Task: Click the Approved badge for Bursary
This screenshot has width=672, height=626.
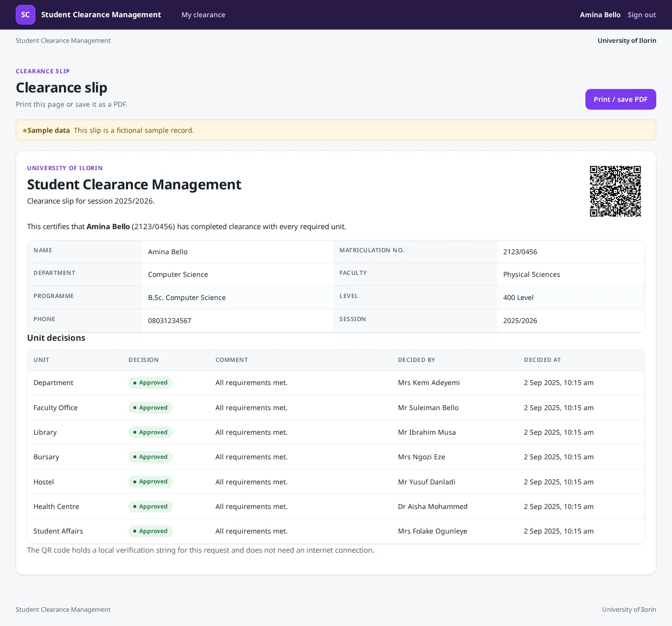Action: [151, 457]
